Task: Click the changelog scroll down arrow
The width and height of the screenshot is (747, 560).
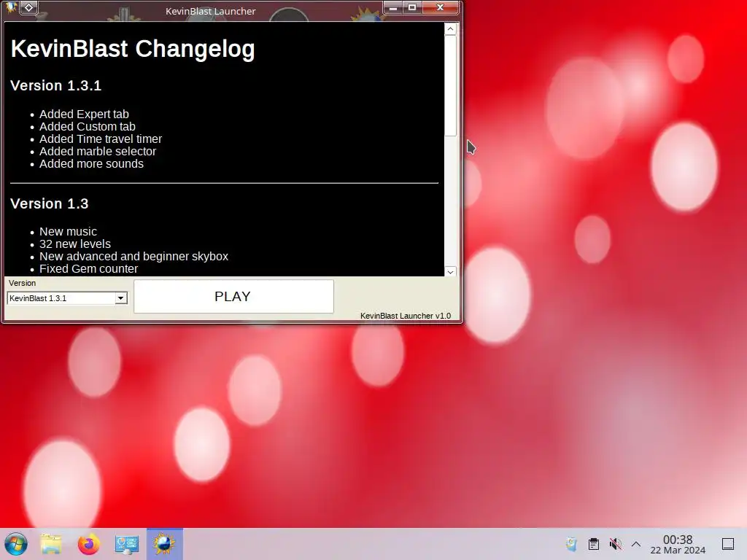Action: coord(450,271)
